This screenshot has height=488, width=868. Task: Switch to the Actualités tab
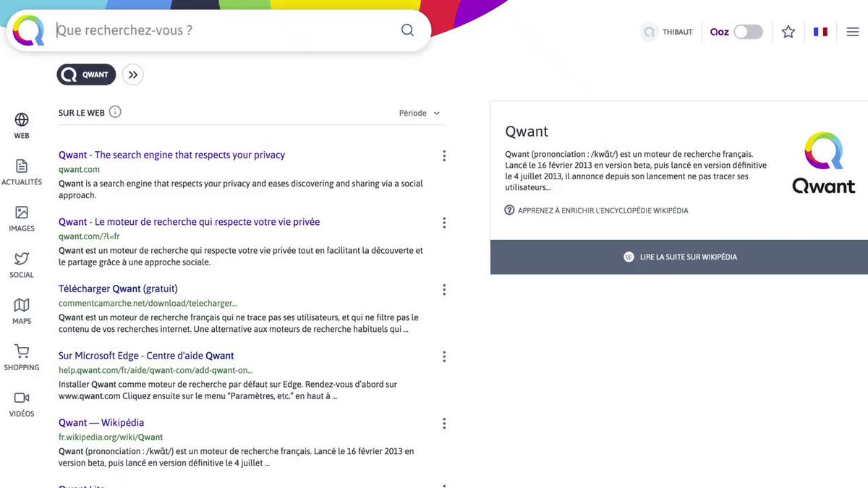click(x=22, y=172)
